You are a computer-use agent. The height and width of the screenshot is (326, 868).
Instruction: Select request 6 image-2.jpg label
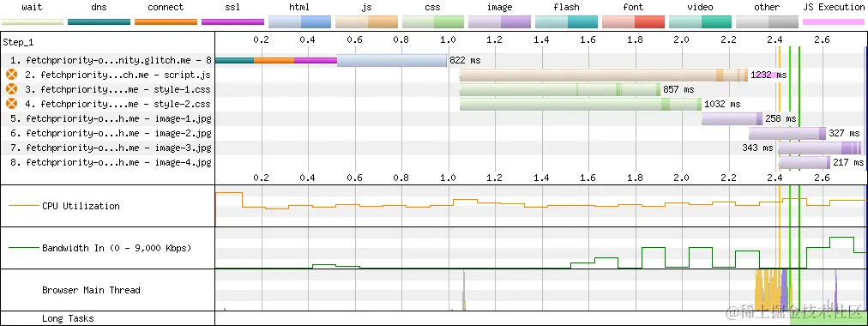click(x=112, y=133)
